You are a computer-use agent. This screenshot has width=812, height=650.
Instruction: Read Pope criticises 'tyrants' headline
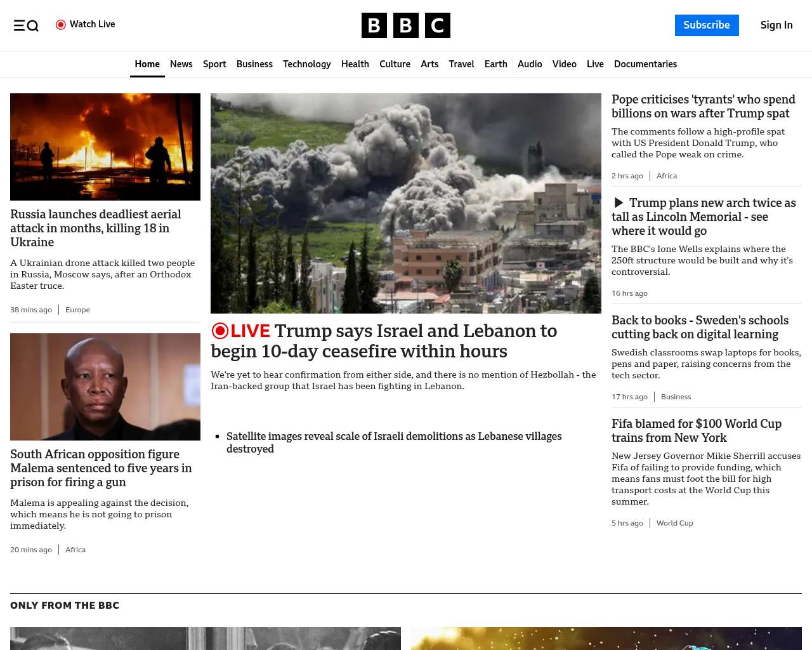(703, 107)
